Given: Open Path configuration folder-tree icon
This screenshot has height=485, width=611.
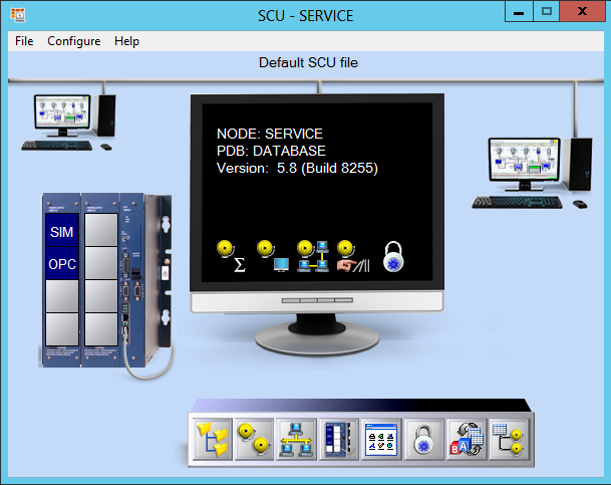Looking at the screenshot, I should pyautogui.click(x=212, y=439).
